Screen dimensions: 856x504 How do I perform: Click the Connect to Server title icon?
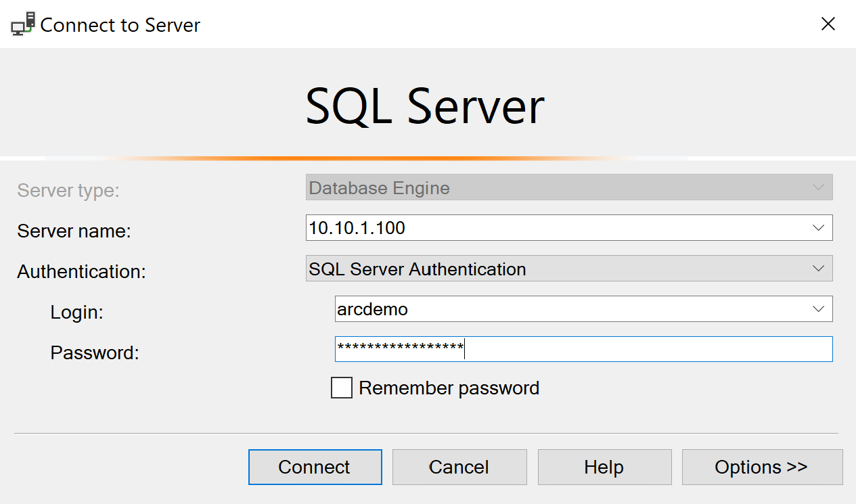coord(23,24)
